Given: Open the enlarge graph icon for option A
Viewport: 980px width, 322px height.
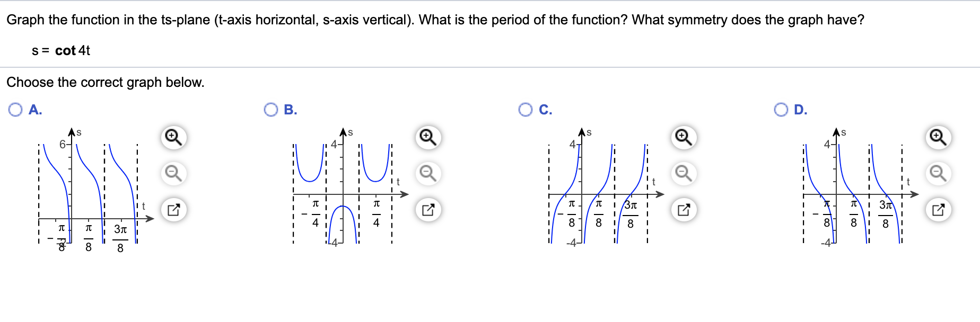Looking at the screenshot, I should pos(173,209).
